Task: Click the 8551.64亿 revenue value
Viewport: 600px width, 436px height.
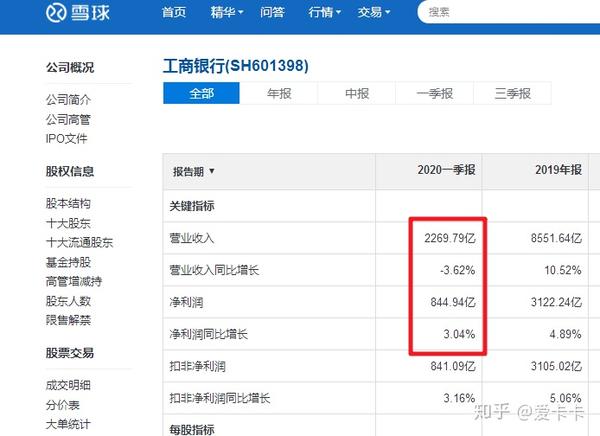Action: pyautogui.click(x=556, y=238)
